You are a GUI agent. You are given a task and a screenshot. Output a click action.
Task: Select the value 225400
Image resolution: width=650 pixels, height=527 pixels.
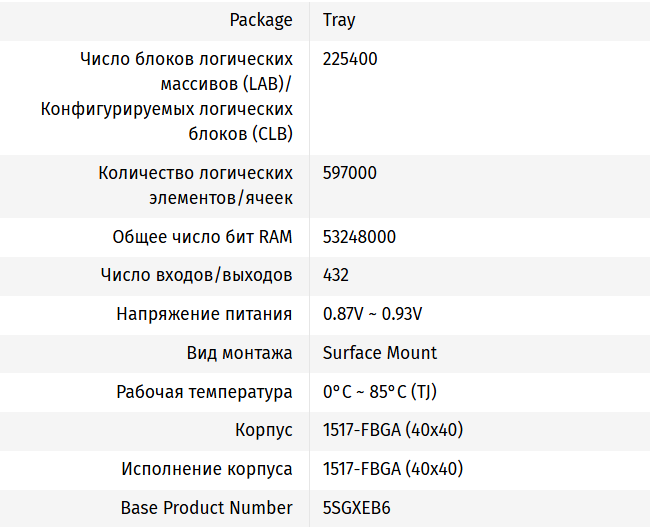click(x=350, y=59)
